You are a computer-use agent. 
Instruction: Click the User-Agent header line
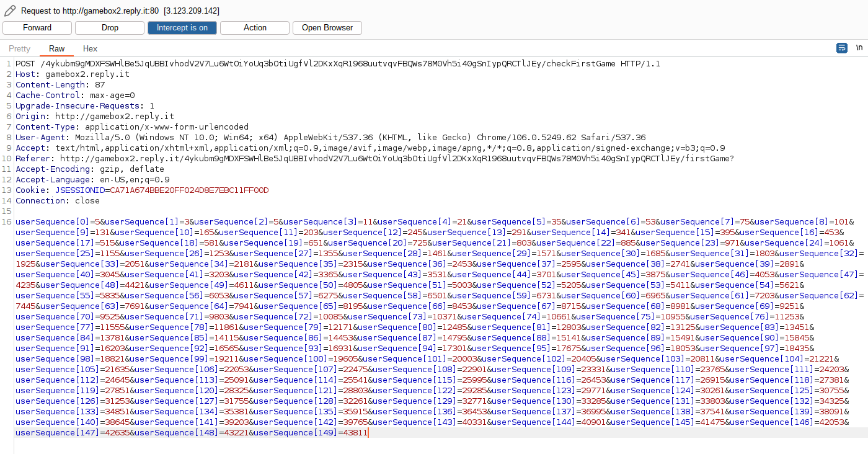[330, 138]
